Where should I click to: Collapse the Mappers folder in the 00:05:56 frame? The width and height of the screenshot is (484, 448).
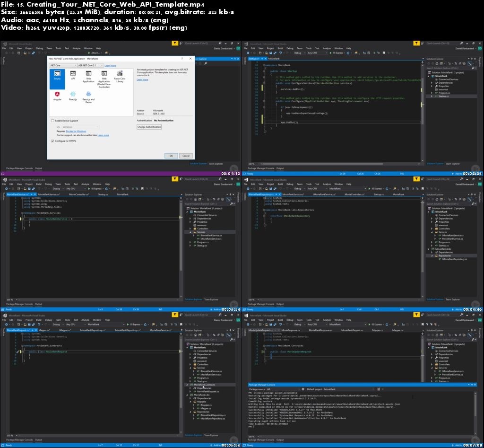[x=190, y=402]
